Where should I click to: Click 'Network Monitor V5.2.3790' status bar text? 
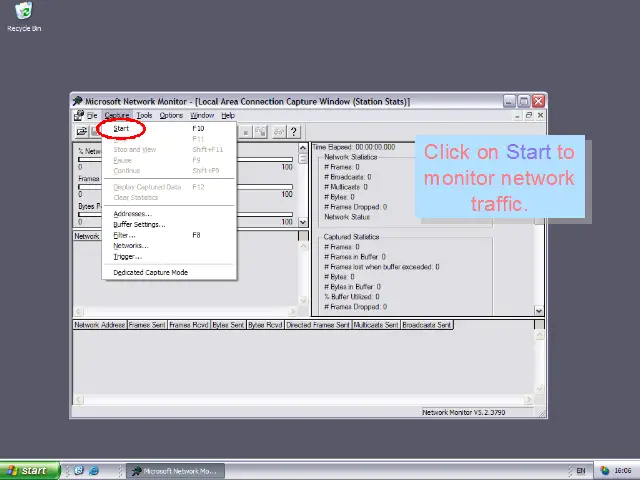(x=464, y=413)
